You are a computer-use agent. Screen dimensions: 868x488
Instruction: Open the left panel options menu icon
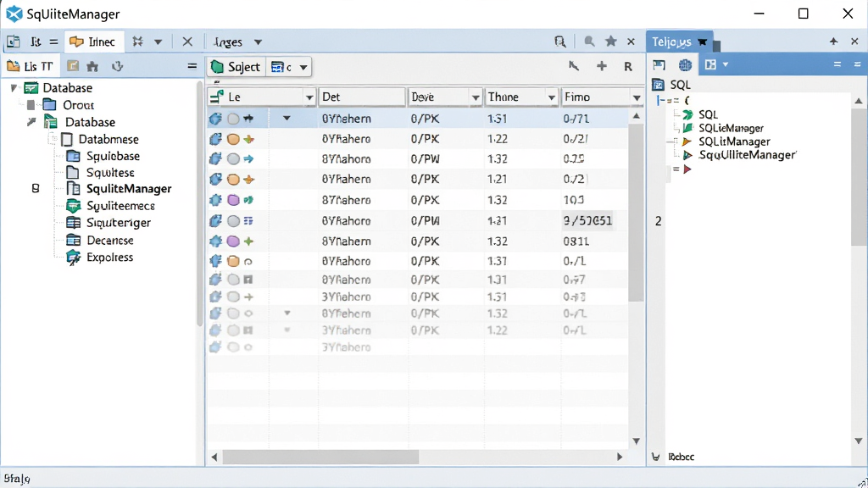coord(192,66)
